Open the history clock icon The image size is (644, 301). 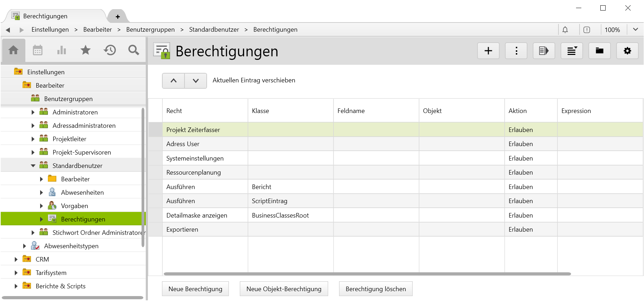click(x=110, y=50)
